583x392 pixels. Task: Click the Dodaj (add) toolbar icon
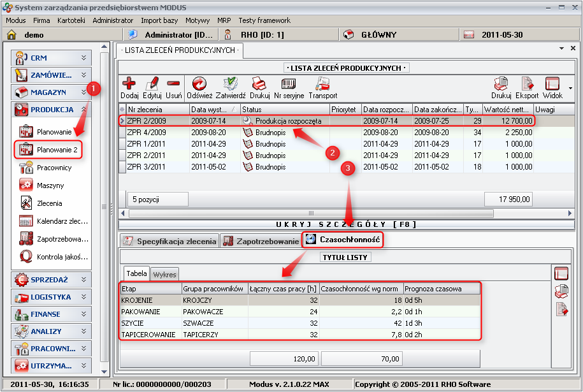(129, 84)
